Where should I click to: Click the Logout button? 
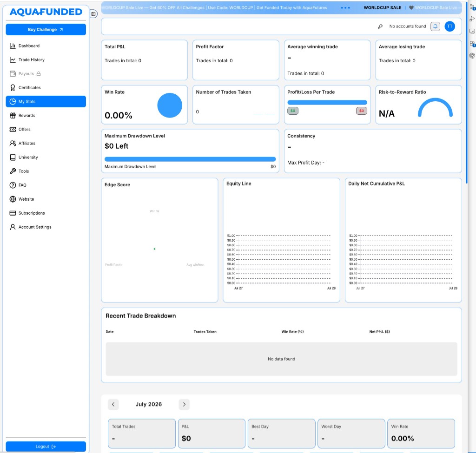click(46, 446)
